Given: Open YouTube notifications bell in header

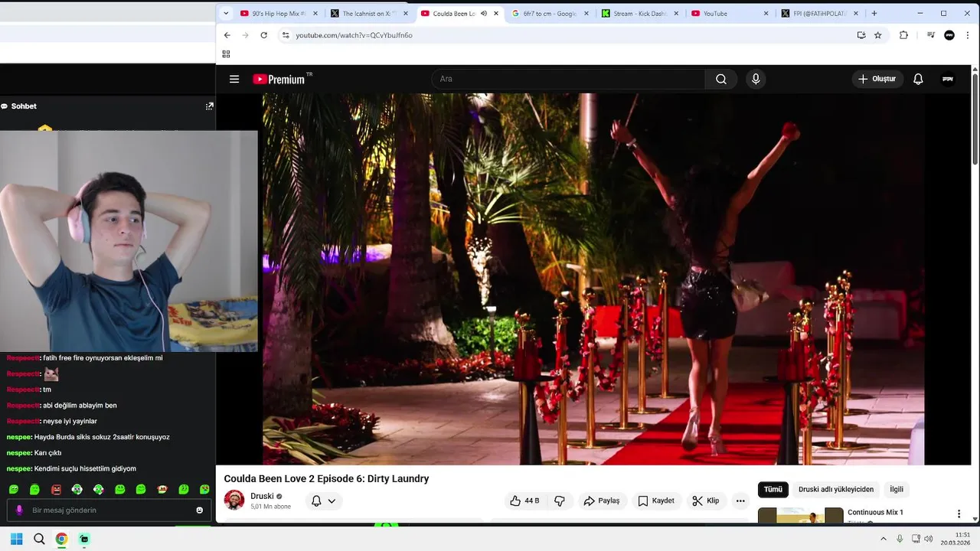Looking at the screenshot, I should point(918,79).
